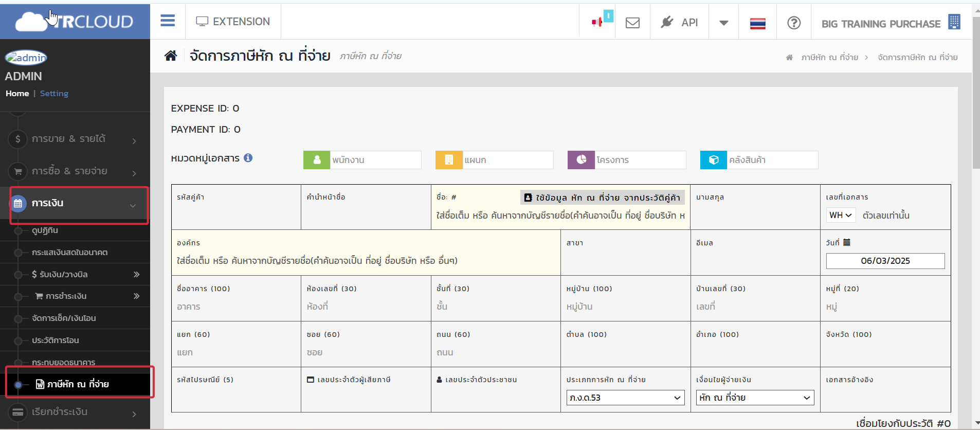Open the ภ.ง.ด.53 withholding type dropdown

point(625,398)
